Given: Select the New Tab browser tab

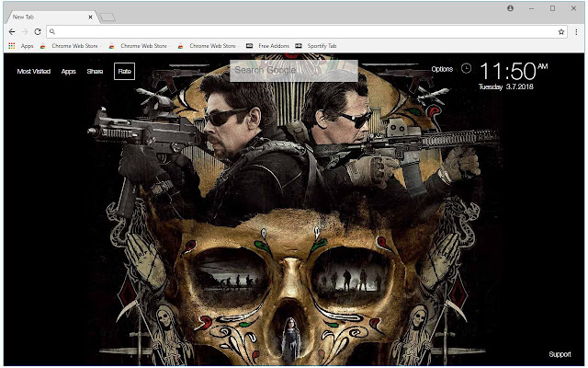Looking at the screenshot, I should (x=51, y=17).
